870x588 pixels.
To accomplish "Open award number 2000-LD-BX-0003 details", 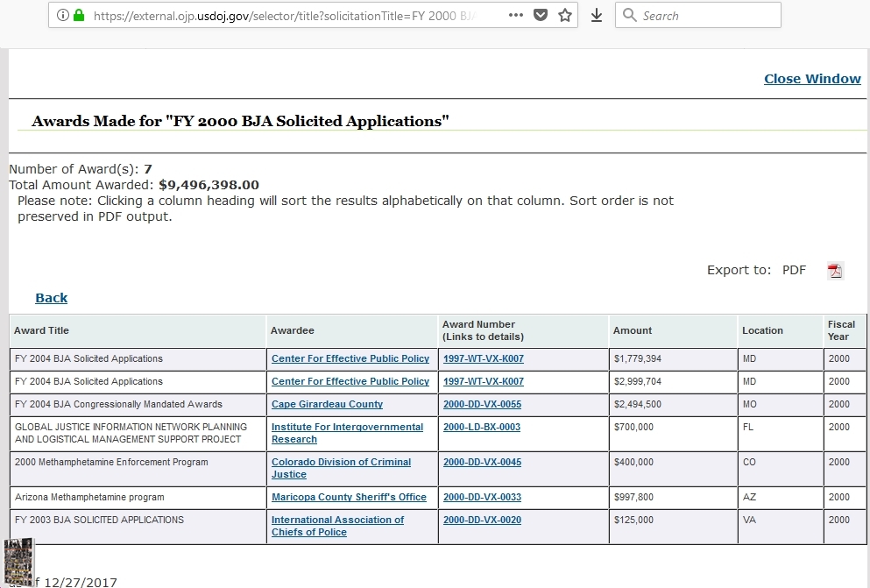I will (482, 427).
